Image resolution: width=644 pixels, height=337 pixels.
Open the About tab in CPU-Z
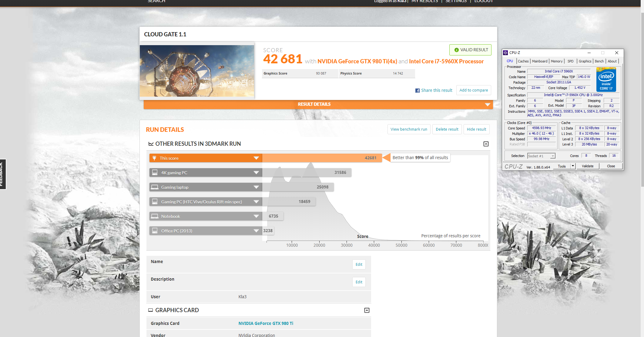pos(612,61)
